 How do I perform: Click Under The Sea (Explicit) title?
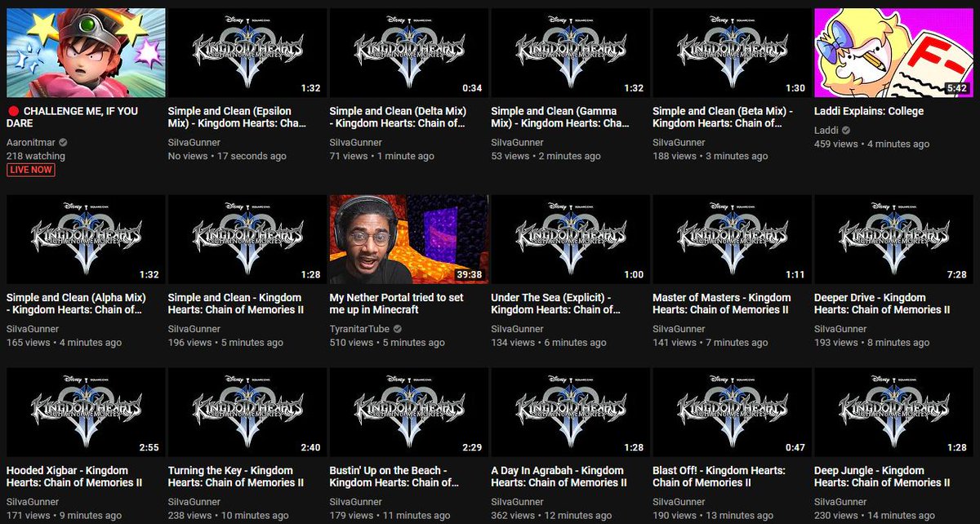coord(556,304)
